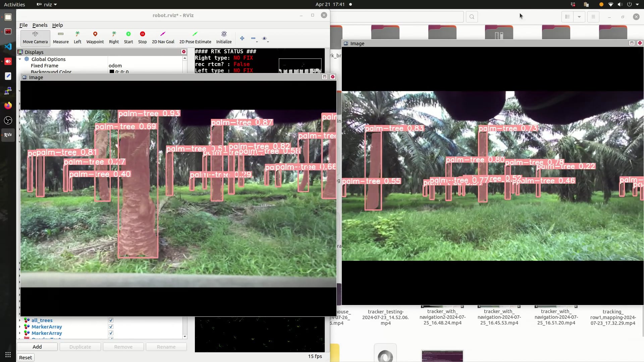Click the Background Color black swatch

(x=112, y=71)
